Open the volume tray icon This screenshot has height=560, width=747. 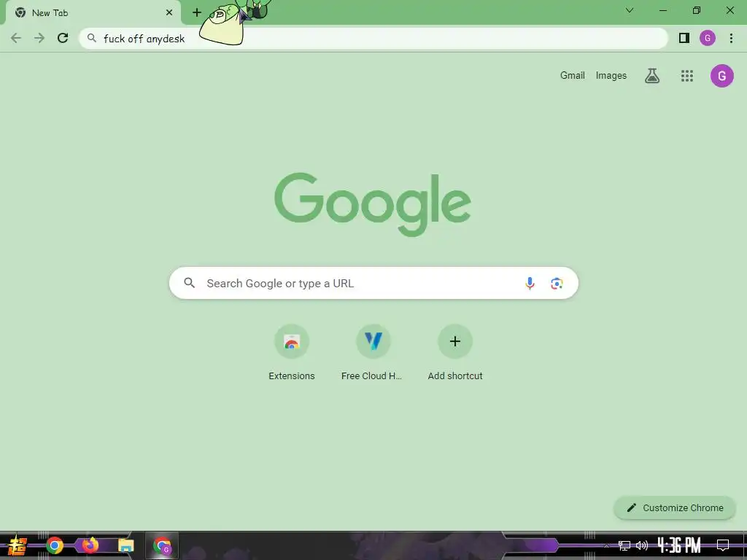click(x=642, y=545)
